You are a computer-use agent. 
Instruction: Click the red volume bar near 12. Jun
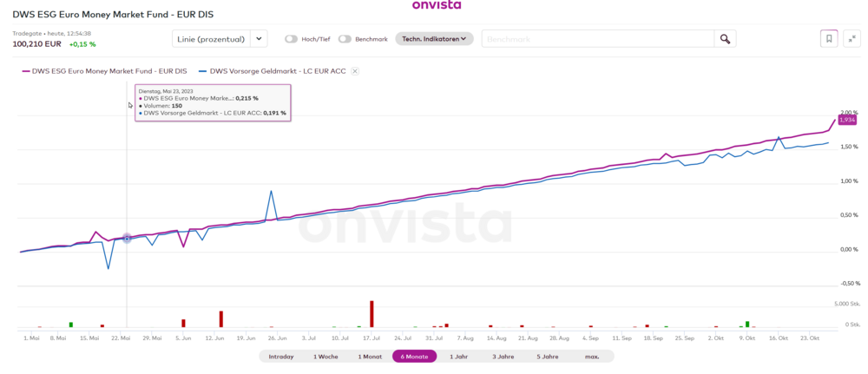tap(220, 318)
